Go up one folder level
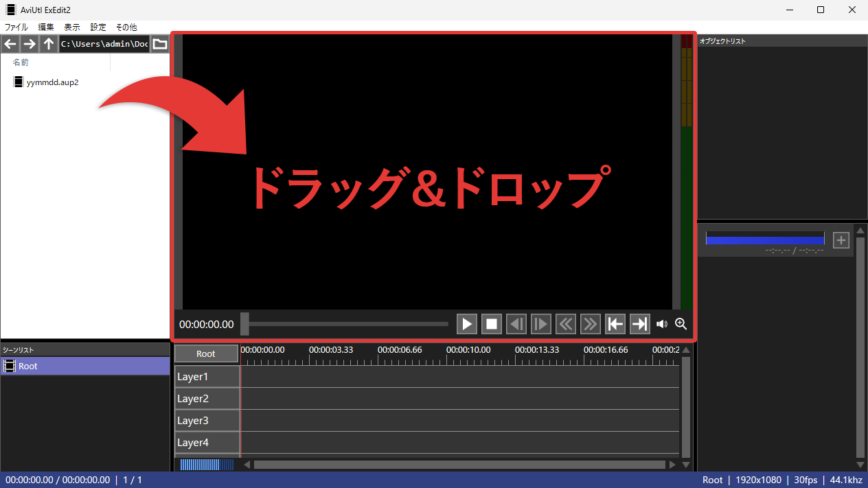The width and height of the screenshot is (868, 488). (48, 45)
